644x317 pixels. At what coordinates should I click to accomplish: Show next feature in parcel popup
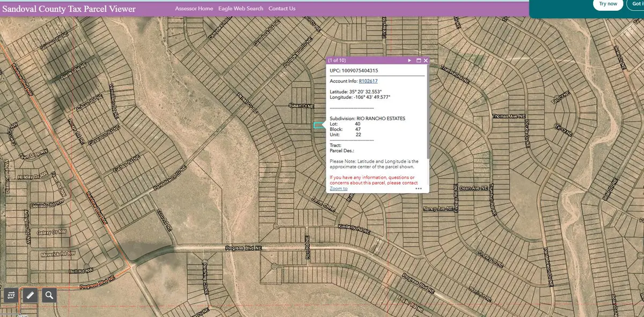[409, 61]
